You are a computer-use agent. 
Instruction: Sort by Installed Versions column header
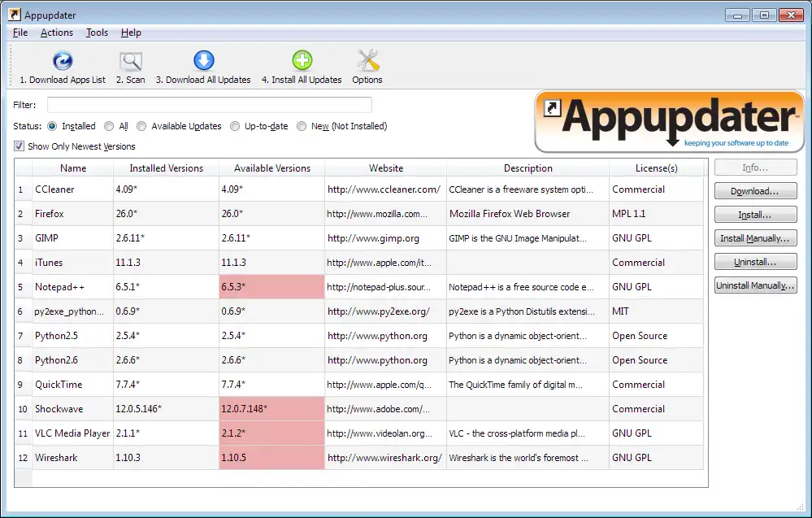click(x=167, y=168)
